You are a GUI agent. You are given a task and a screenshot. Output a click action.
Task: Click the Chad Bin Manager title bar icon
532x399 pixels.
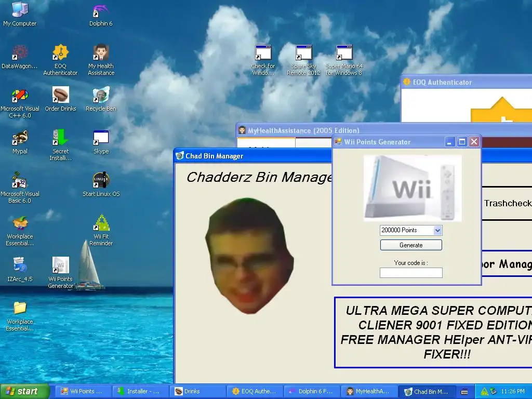tap(180, 156)
